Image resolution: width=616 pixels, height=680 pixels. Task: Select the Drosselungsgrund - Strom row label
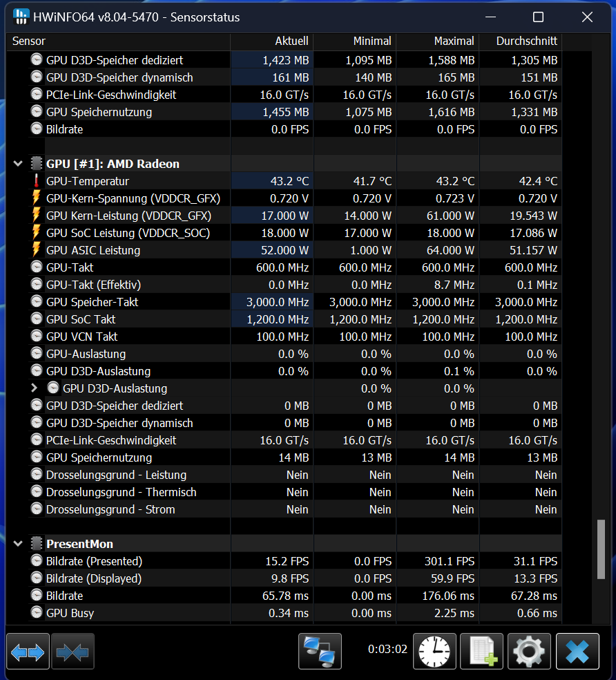tap(110, 509)
